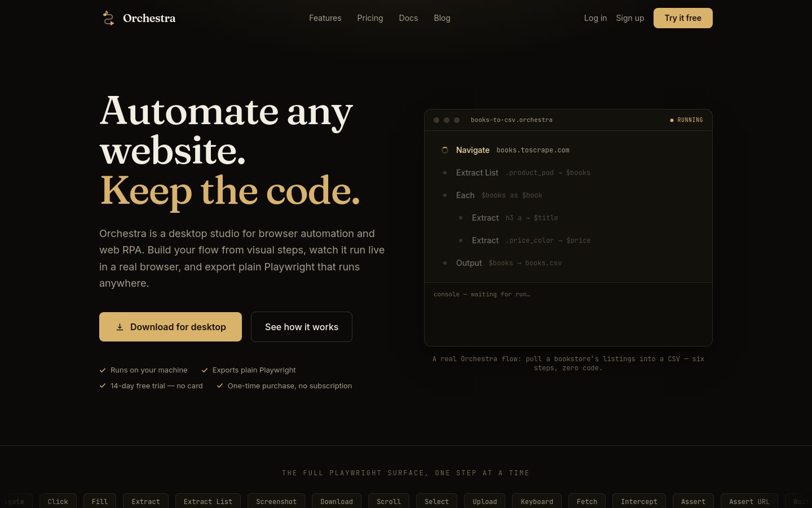Click One-time purchase, no subscription text
Image resolution: width=812 pixels, height=508 pixels.
(290, 386)
